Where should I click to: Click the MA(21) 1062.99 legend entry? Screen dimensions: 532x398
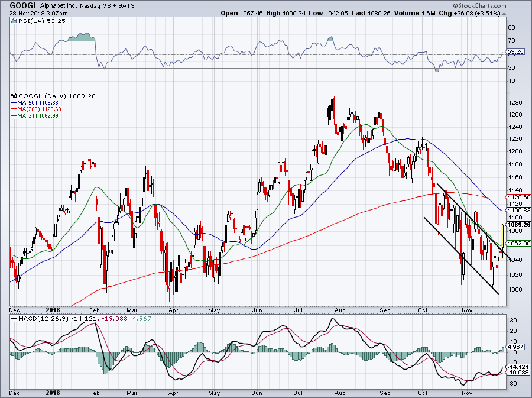[35, 115]
